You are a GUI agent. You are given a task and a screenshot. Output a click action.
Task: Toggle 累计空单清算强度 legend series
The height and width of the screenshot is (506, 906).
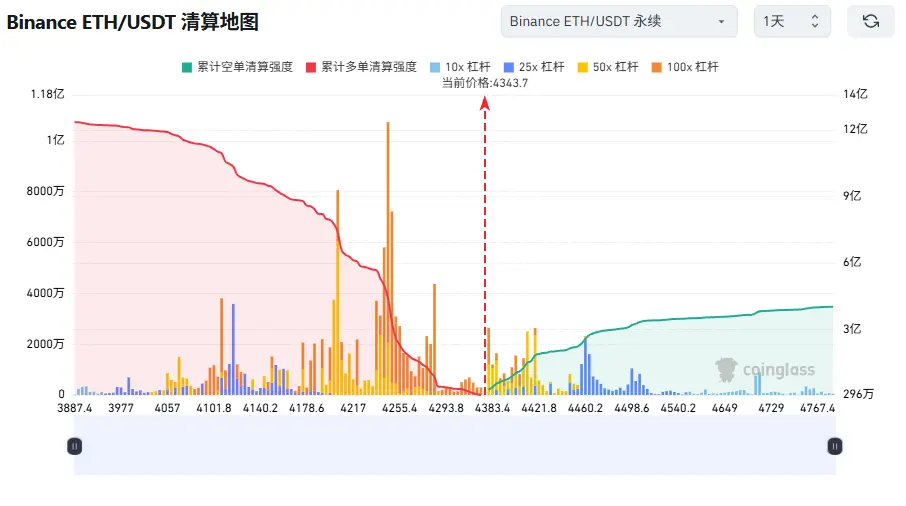tap(237, 67)
